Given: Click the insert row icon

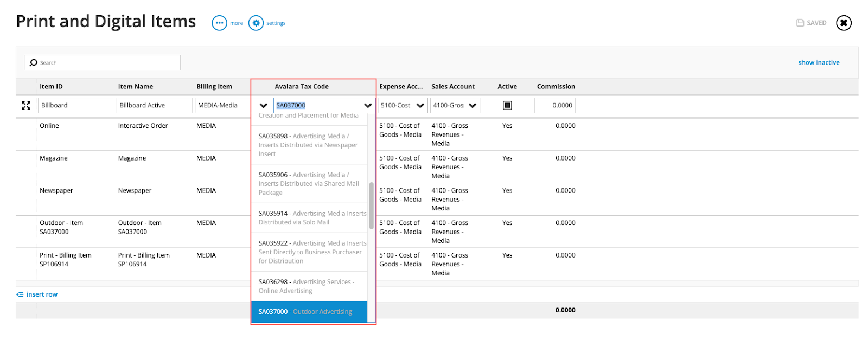Looking at the screenshot, I should point(20,294).
